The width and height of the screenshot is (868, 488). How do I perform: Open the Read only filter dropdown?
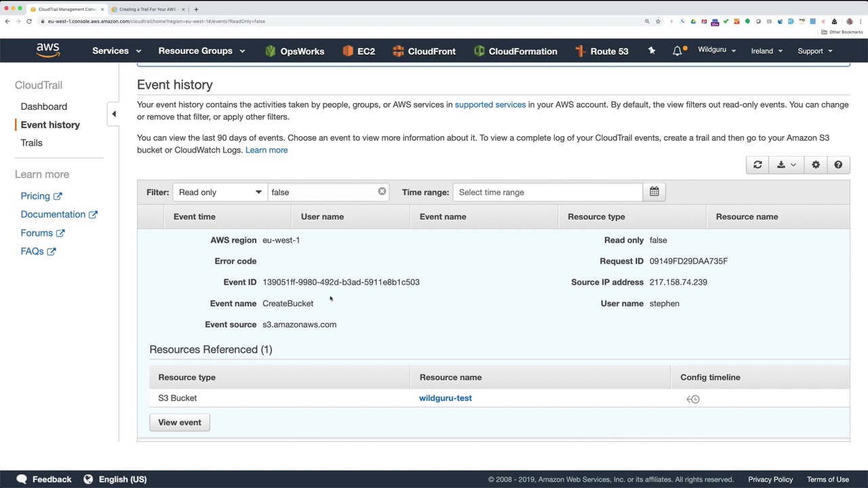(220, 192)
